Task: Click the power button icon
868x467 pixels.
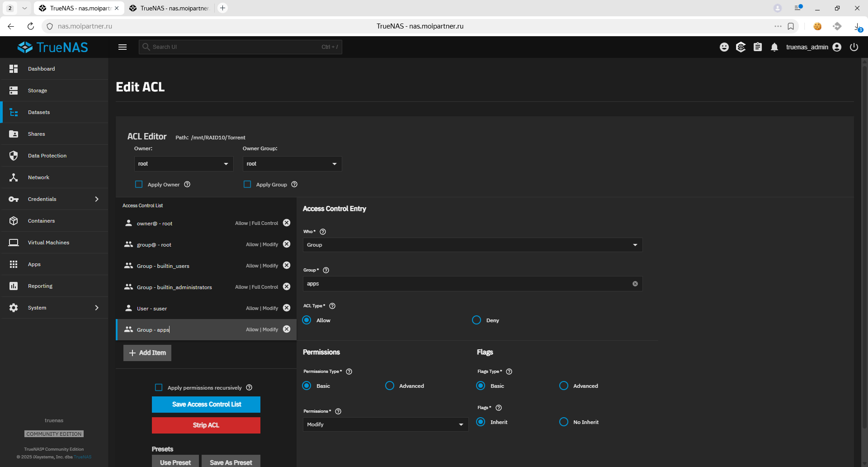Action: (854, 47)
